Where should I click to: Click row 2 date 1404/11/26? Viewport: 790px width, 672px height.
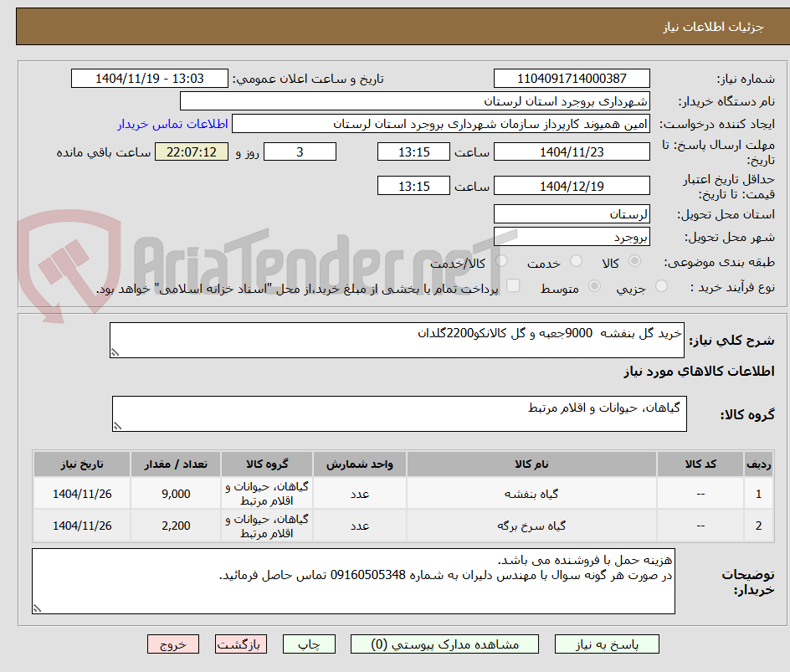[x=82, y=526]
